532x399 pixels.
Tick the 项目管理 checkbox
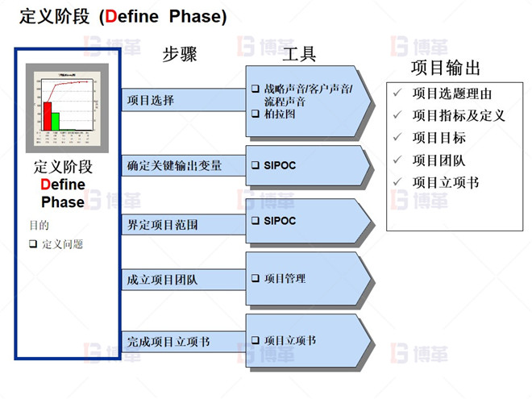(x=256, y=278)
